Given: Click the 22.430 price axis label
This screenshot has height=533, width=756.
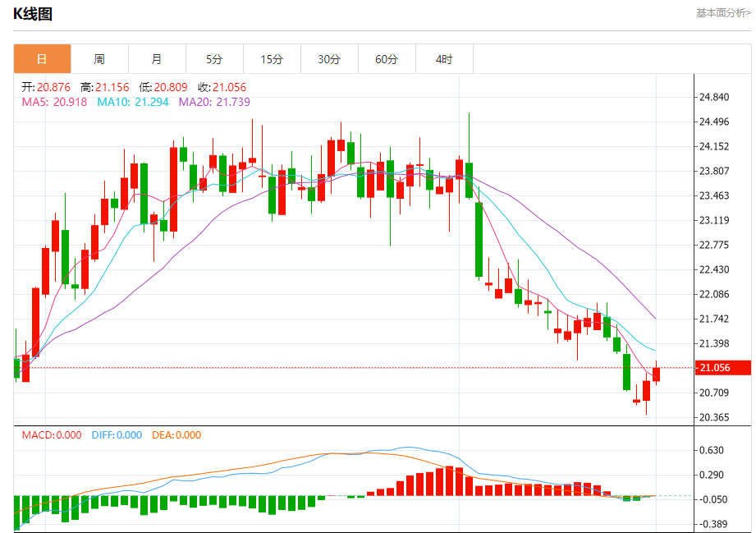Looking at the screenshot, I should 714,269.
